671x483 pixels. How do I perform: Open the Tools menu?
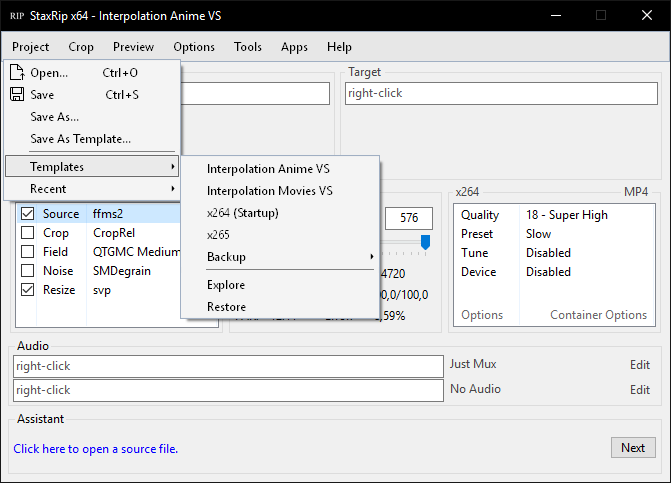[247, 47]
